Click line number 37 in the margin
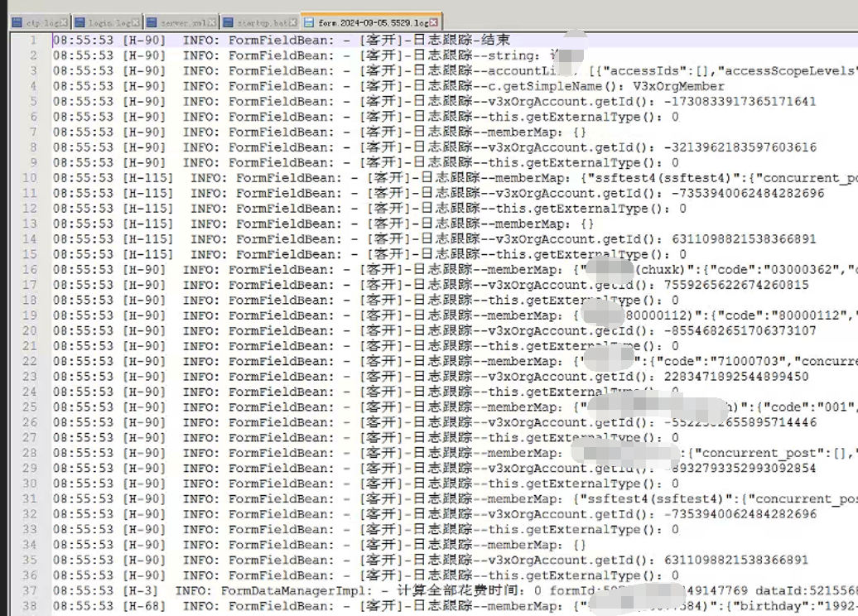Viewport: 858px width, 616px height. tap(30, 591)
